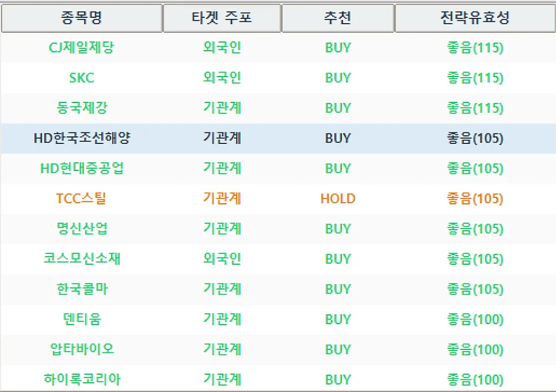This screenshot has height=392, width=556.
Task: Click 좋음(115) cell for CJ제일제당
Action: 475,48
